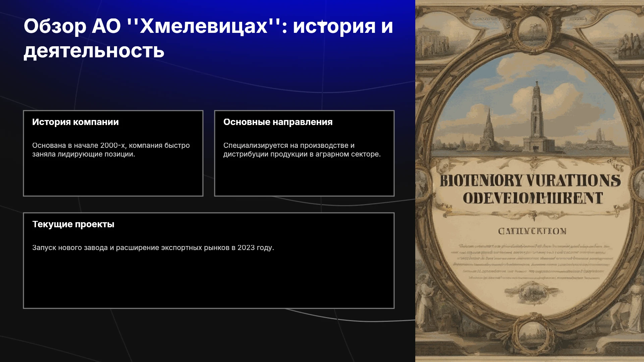Click the small white star in the title
Screen dimensions: 644x362
(322, 23)
